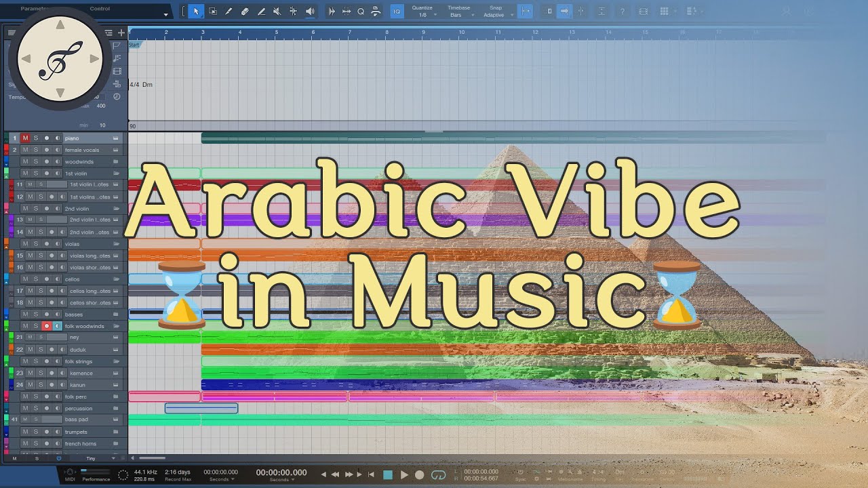Image resolution: width=868 pixels, height=488 pixels.
Task: Select the french horns track name
Action: pos(81,444)
